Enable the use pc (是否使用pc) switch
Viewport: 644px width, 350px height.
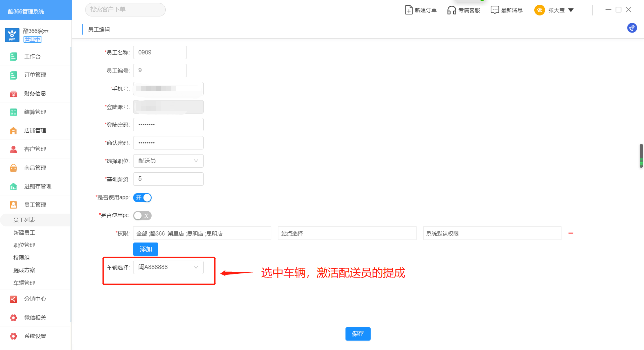click(x=143, y=216)
